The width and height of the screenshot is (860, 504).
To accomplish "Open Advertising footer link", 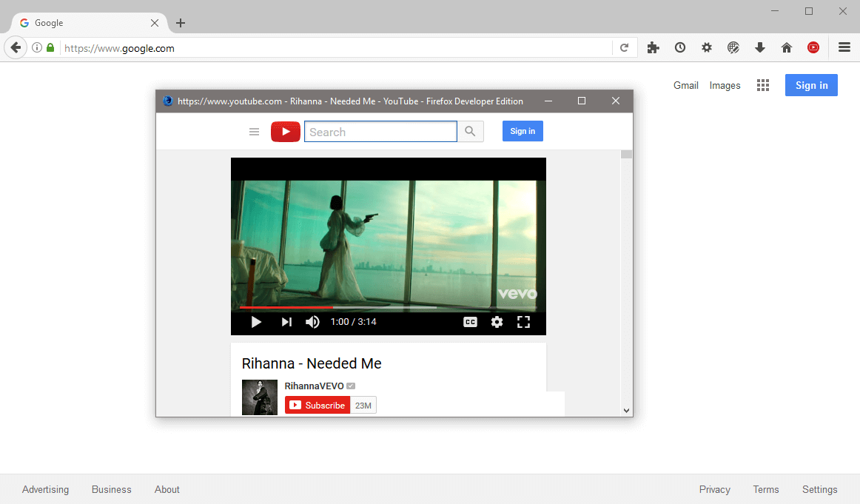I will [x=46, y=489].
